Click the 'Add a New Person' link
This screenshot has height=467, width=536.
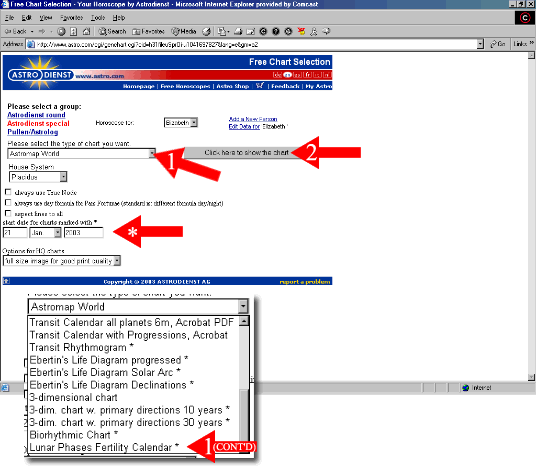(x=253, y=119)
